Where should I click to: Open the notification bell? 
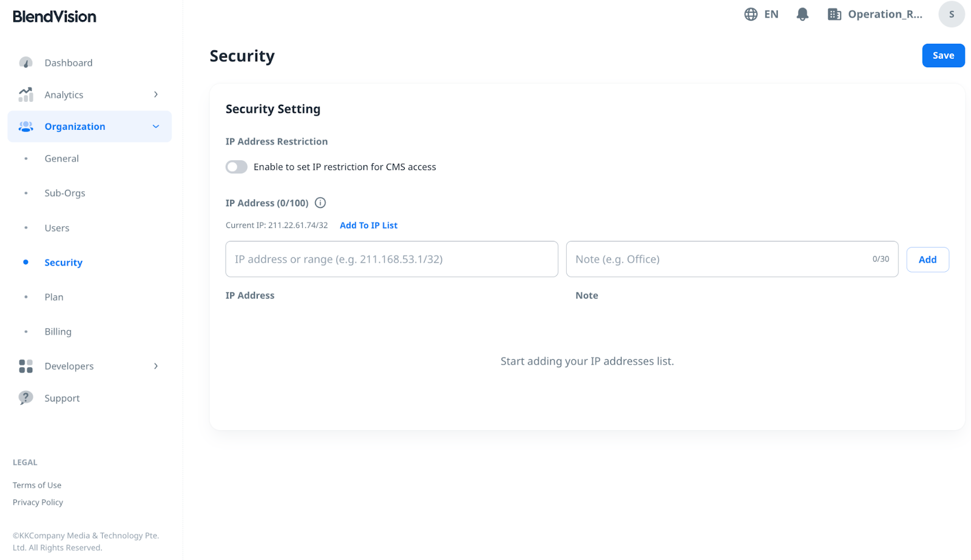[x=802, y=14]
